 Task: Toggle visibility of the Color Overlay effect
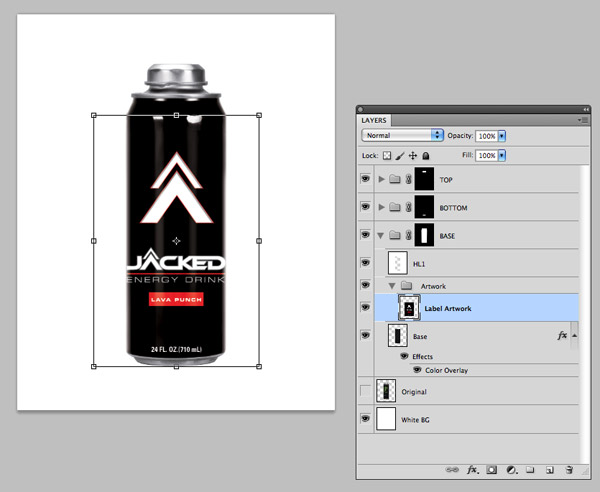[x=417, y=370]
